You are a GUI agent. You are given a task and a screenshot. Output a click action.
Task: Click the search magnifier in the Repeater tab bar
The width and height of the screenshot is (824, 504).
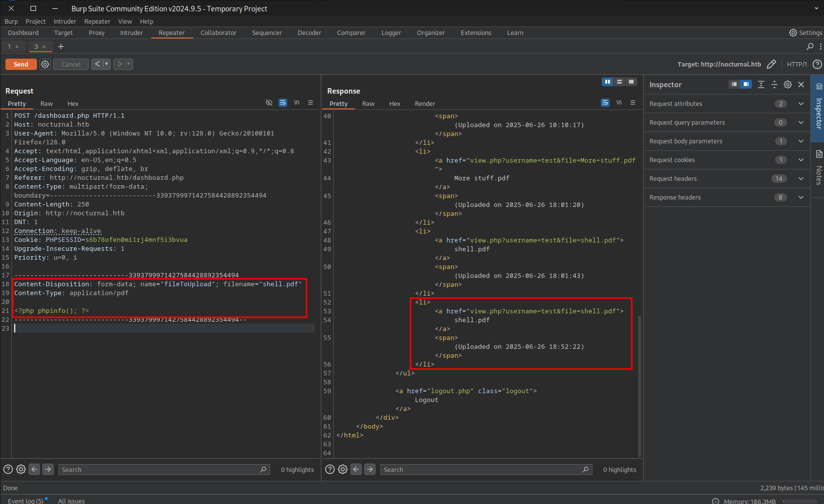click(x=810, y=46)
